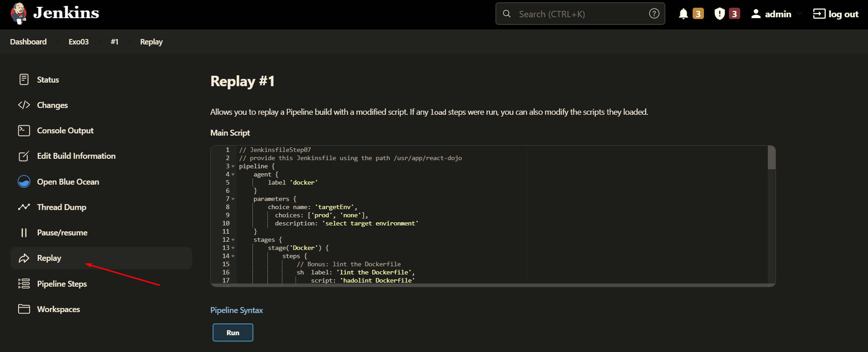Collapse the parameters block on line 7
868x352 pixels.
pos(233,199)
